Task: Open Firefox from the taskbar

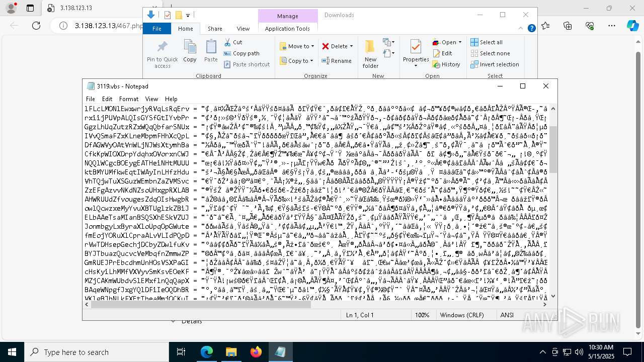Action: [x=256, y=352]
